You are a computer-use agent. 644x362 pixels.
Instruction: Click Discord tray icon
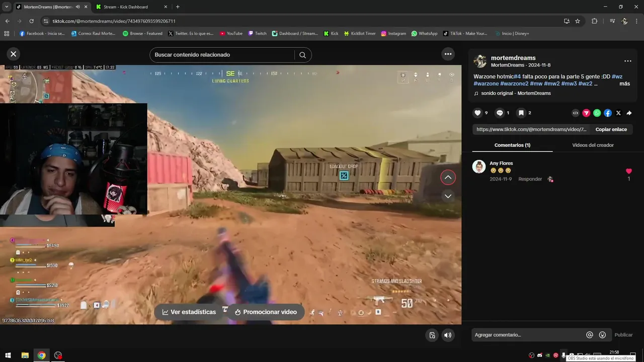click(539, 355)
